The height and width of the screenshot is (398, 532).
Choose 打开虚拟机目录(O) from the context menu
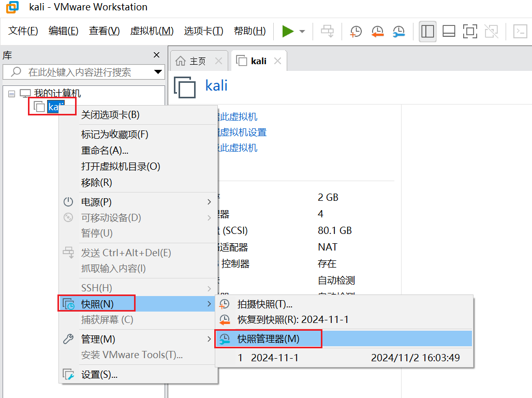click(x=138, y=166)
